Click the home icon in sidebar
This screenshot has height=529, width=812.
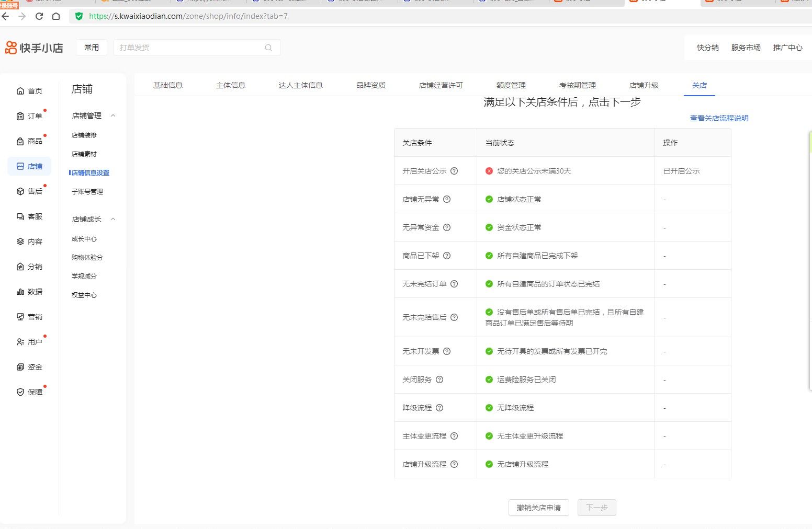point(20,91)
